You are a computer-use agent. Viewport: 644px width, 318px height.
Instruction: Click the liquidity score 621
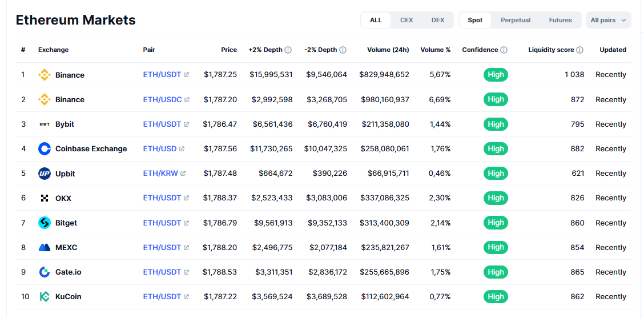click(578, 174)
